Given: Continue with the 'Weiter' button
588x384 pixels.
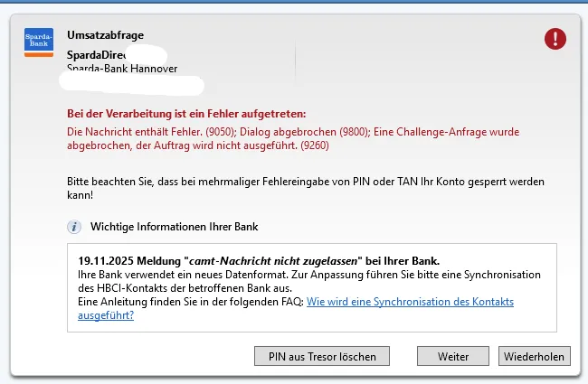Looking at the screenshot, I should 452,356.
